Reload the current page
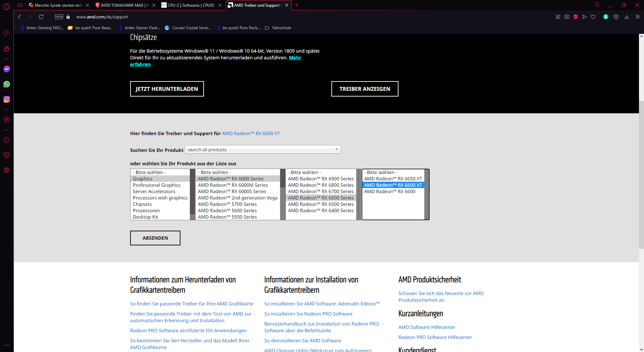This screenshot has height=352, width=644. tap(41, 17)
